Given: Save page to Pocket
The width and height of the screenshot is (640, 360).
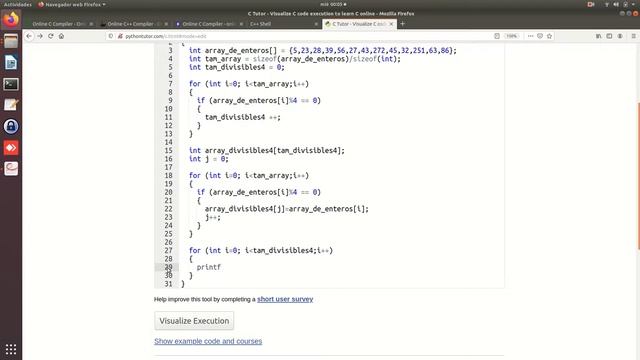Looking at the screenshot, I should [x=540, y=36].
